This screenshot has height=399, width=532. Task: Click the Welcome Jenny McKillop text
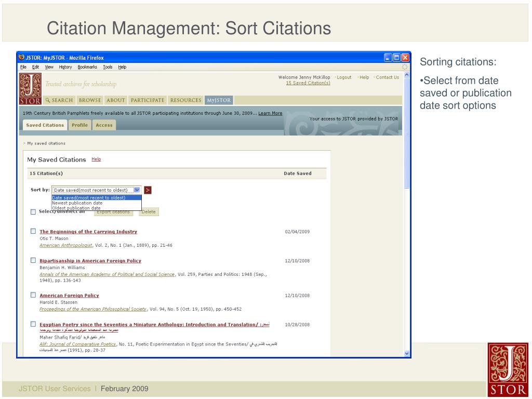click(x=304, y=77)
